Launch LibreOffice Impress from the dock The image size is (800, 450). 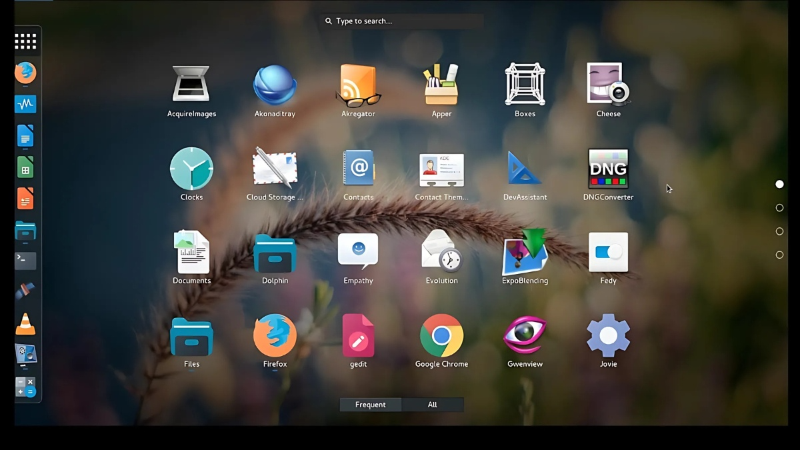[25, 198]
